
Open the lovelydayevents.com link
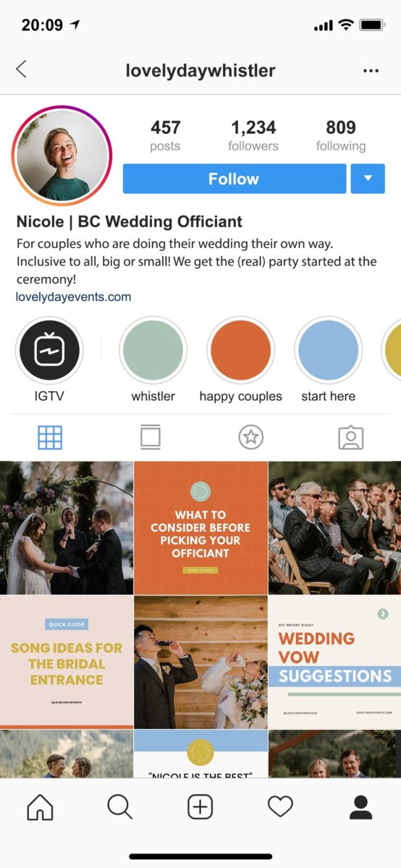(74, 297)
